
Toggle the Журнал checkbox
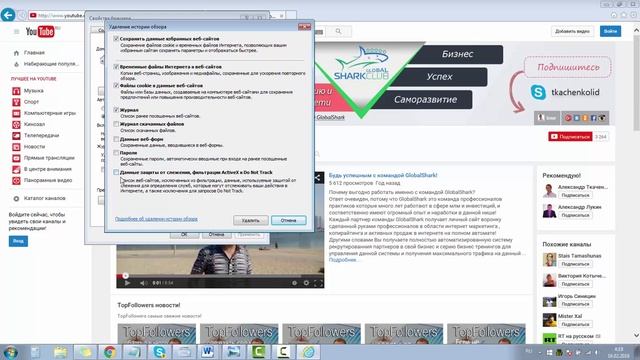click(116, 110)
